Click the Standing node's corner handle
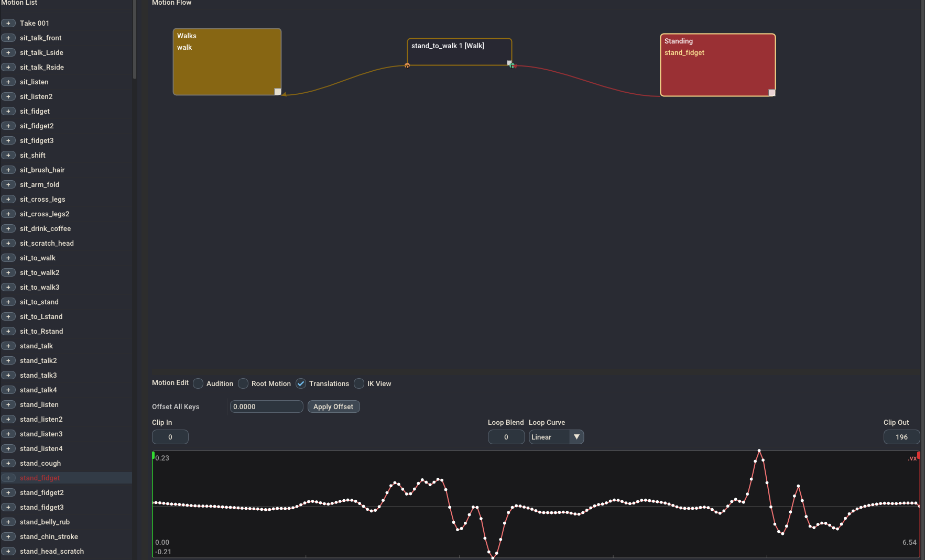This screenshot has width=925, height=560. [771, 93]
